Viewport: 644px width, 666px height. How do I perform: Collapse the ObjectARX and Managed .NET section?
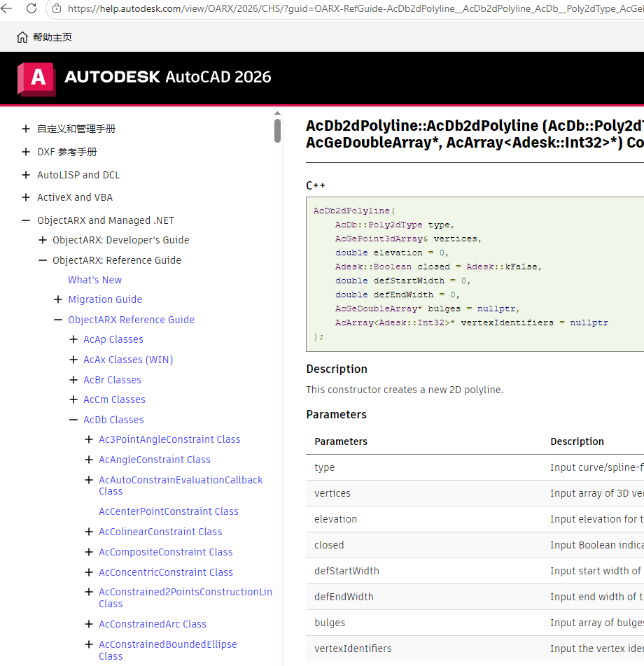26,220
